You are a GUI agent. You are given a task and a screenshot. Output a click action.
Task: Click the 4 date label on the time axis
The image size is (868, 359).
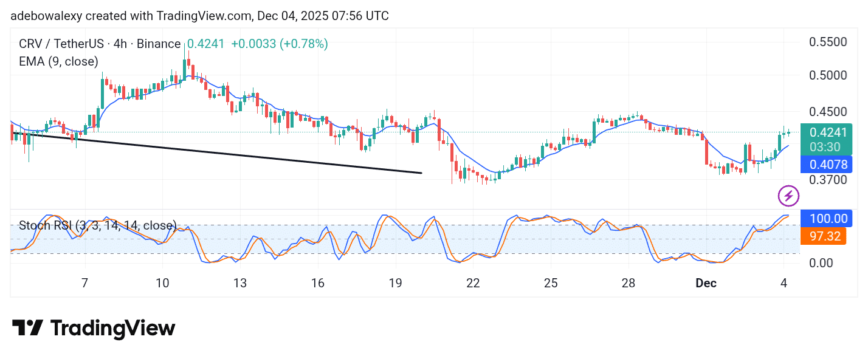click(784, 283)
